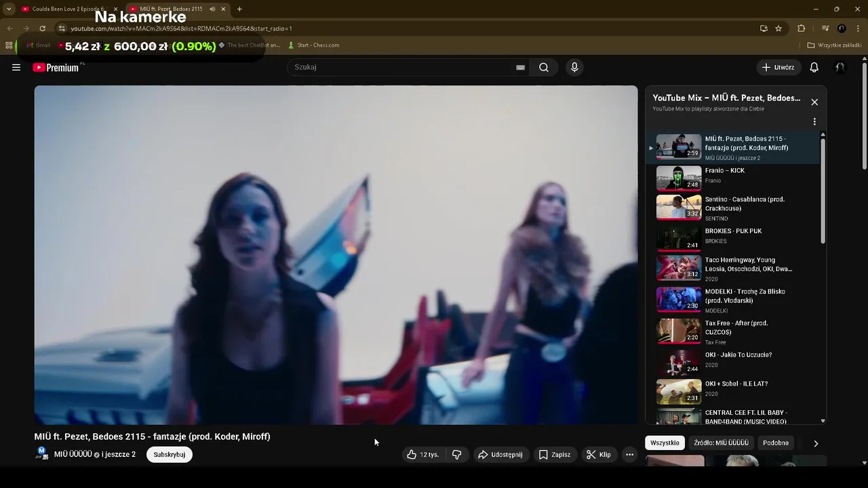The image size is (868, 488).
Task: Select Źródło: MIÜ ÜÜÜÜÜ filter chip
Action: tap(721, 443)
